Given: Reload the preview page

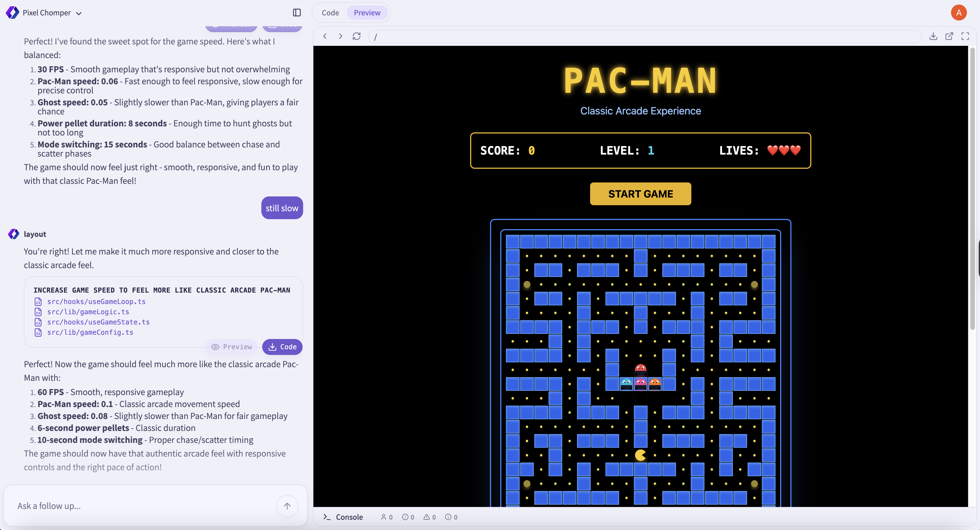Looking at the screenshot, I should pos(356,36).
